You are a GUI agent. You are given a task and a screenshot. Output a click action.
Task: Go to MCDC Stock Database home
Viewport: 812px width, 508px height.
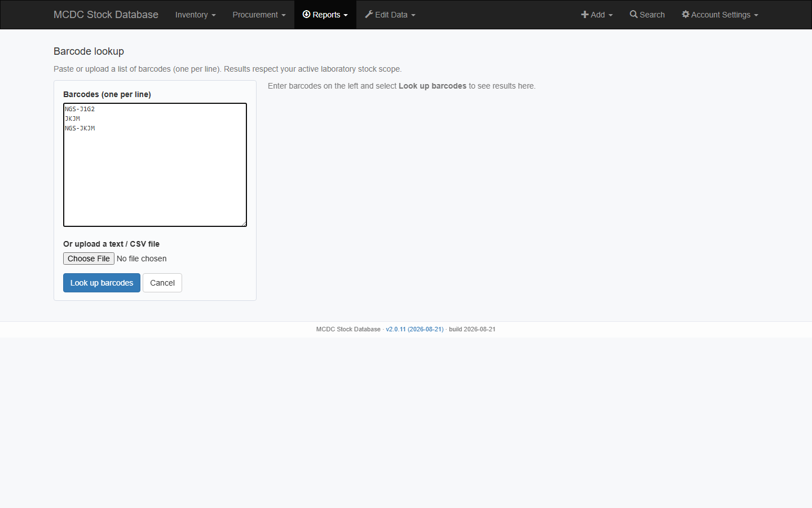coord(106,15)
